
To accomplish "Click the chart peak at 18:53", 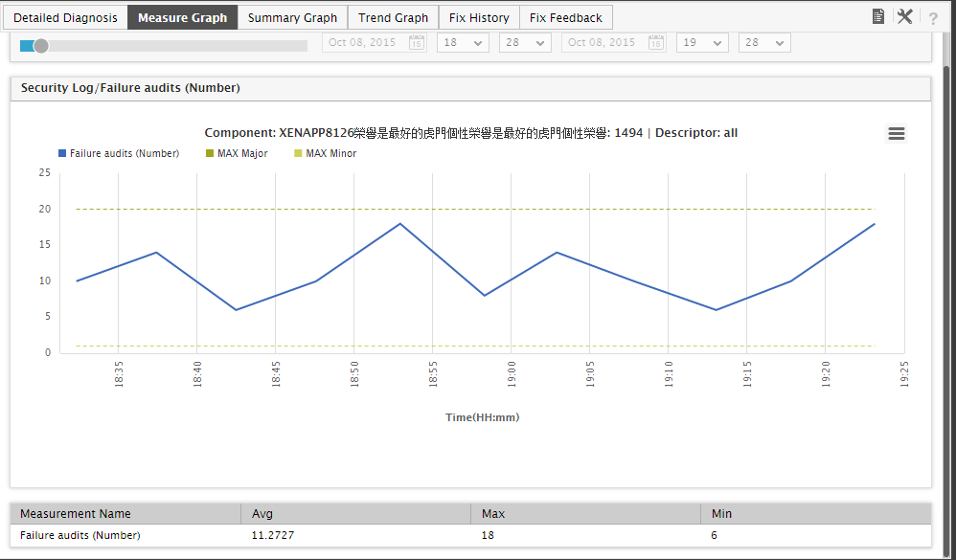I will click(x=400, y=224).
